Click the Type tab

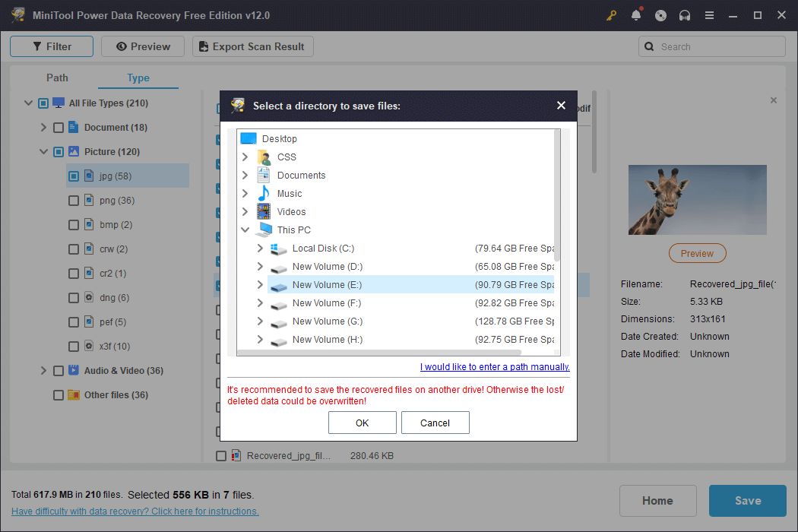[x=138, y=78]
